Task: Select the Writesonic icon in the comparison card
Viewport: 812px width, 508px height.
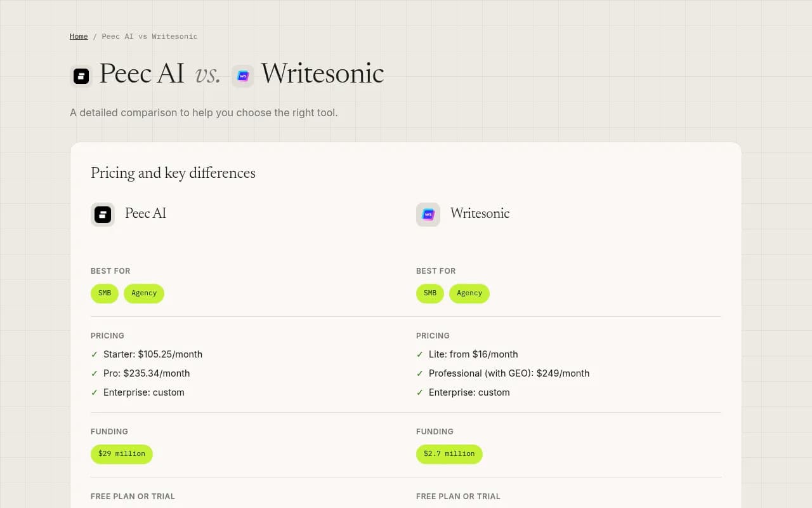Action: 428,215
